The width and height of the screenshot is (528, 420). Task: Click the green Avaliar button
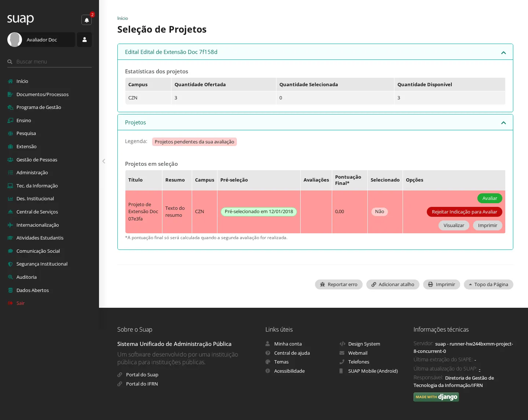coord(490,198)
